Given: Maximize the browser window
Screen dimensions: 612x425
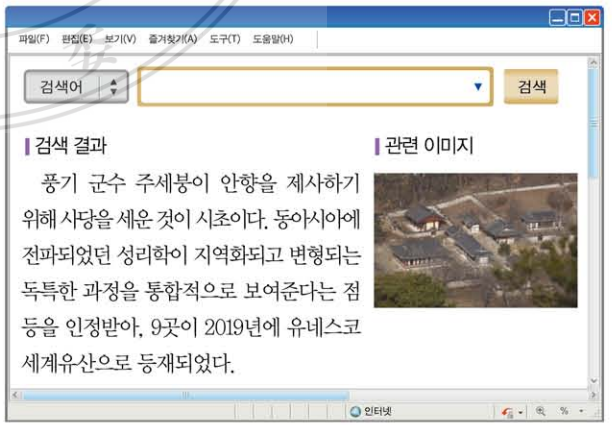Looking at the screenshot, I should coord(575,18).
